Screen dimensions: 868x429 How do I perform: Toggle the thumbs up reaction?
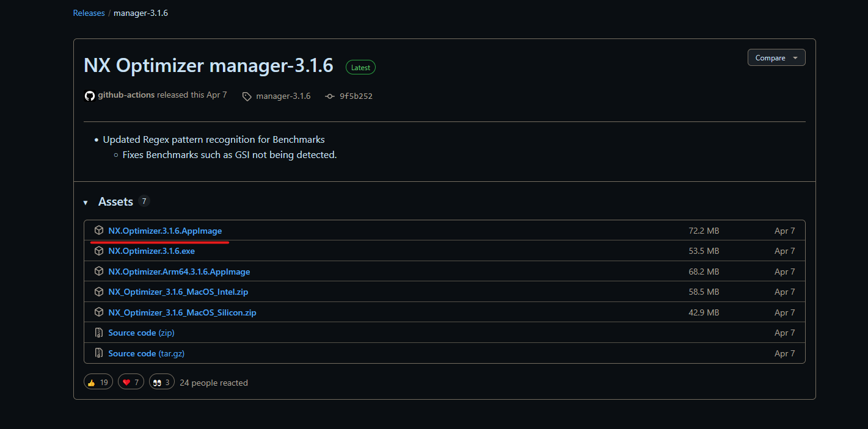pos(98,383)
